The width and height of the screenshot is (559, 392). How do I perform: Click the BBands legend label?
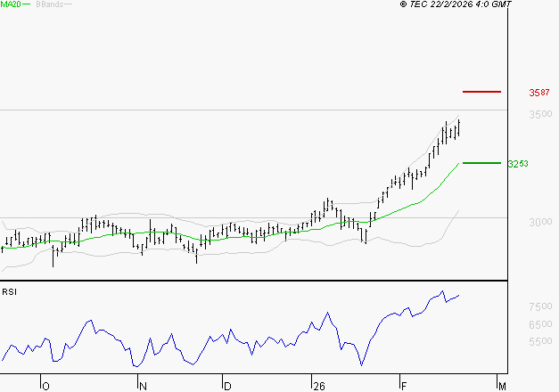point(50,4)
